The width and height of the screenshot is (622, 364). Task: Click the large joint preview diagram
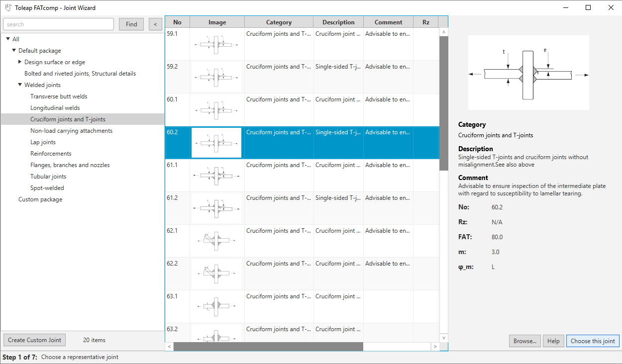(528, 73)
